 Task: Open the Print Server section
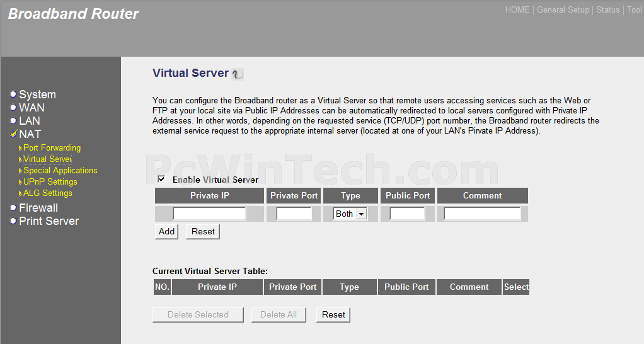[x=49, y=221]
